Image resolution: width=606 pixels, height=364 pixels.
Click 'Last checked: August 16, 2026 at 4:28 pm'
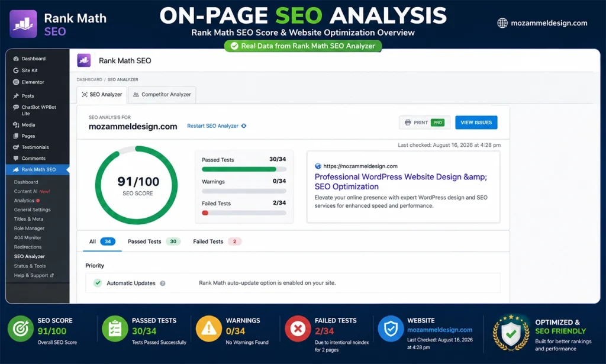tap(449, 145)
